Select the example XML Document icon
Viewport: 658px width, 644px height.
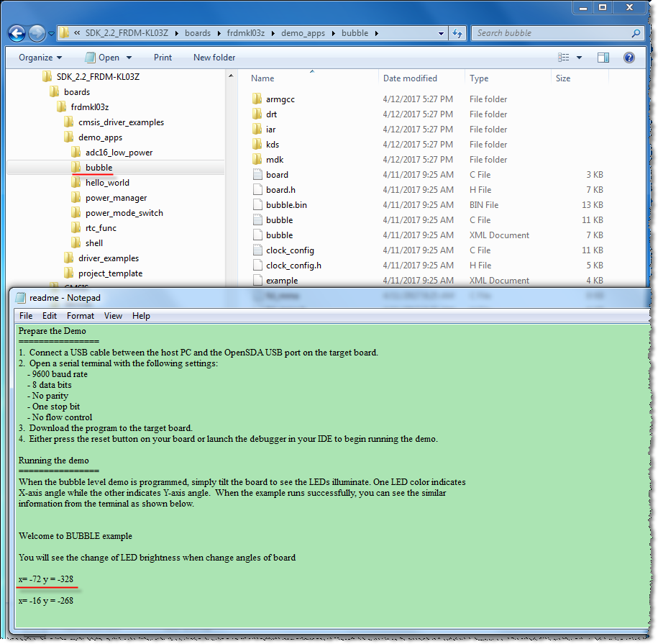click(257, 280)
